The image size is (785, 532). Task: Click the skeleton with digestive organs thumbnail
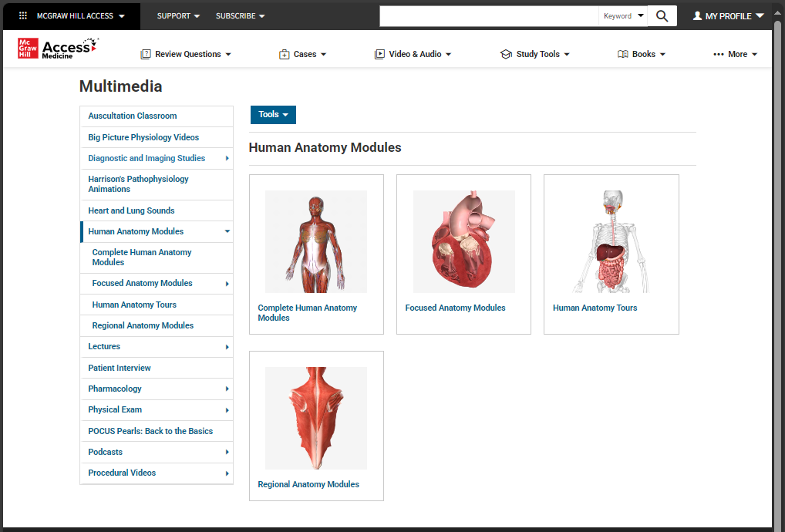[x=611, y=242]
